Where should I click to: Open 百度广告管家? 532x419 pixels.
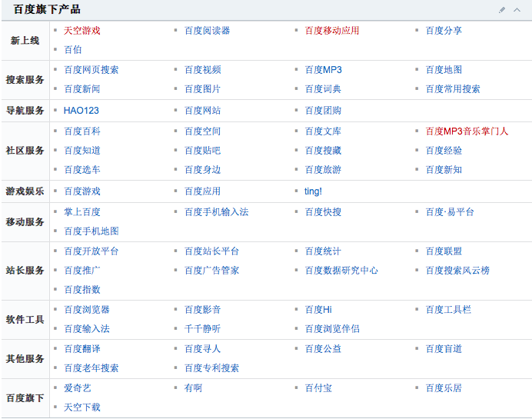pyautogui.click(x=211, y=271)
